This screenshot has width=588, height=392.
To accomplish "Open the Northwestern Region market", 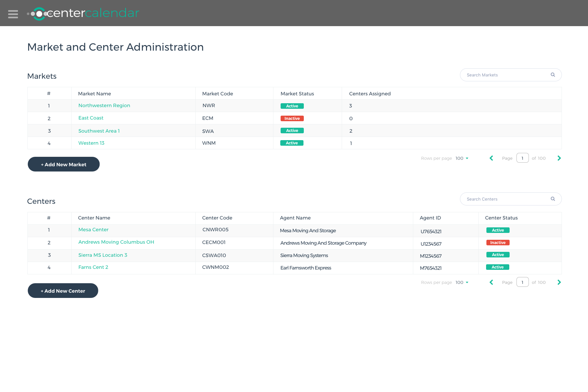I will coord(104,106).
